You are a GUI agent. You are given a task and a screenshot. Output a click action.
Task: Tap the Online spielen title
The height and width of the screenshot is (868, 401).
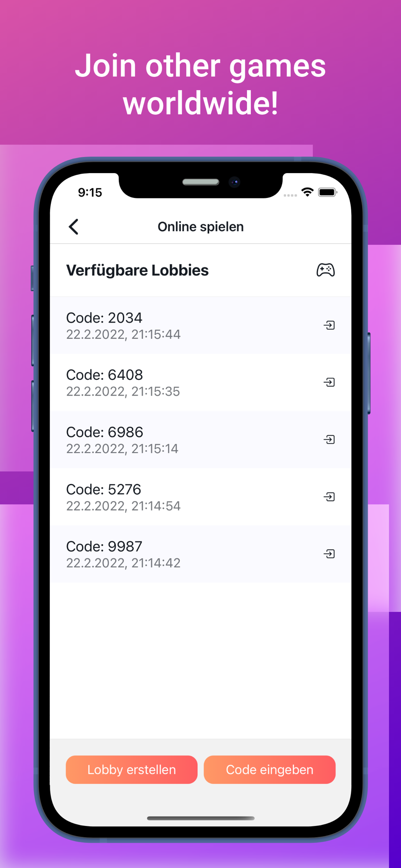tap(200, 227)
